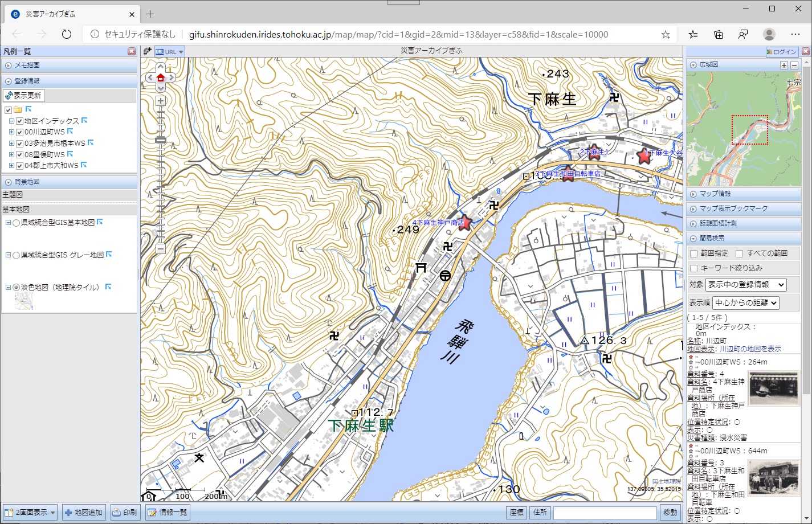Viewport: 812px width, 524px height.
Task: Zoom out with the map minus button
Action: click(x=161, y=249)
